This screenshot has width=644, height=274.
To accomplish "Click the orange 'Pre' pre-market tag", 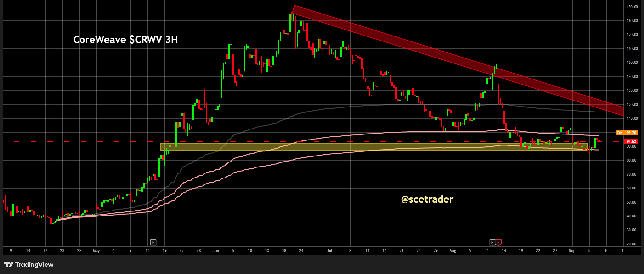I will pyautogui.click(x=619, y=133).
